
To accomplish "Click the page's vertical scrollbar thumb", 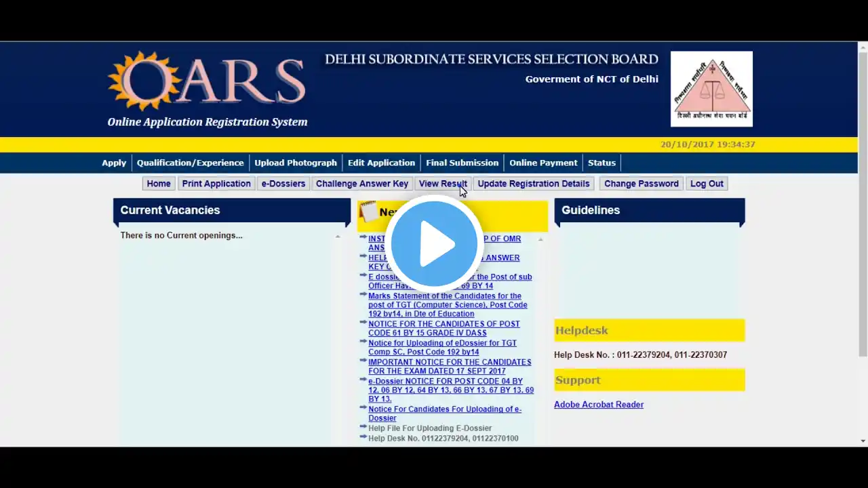I will pos(863,204).
